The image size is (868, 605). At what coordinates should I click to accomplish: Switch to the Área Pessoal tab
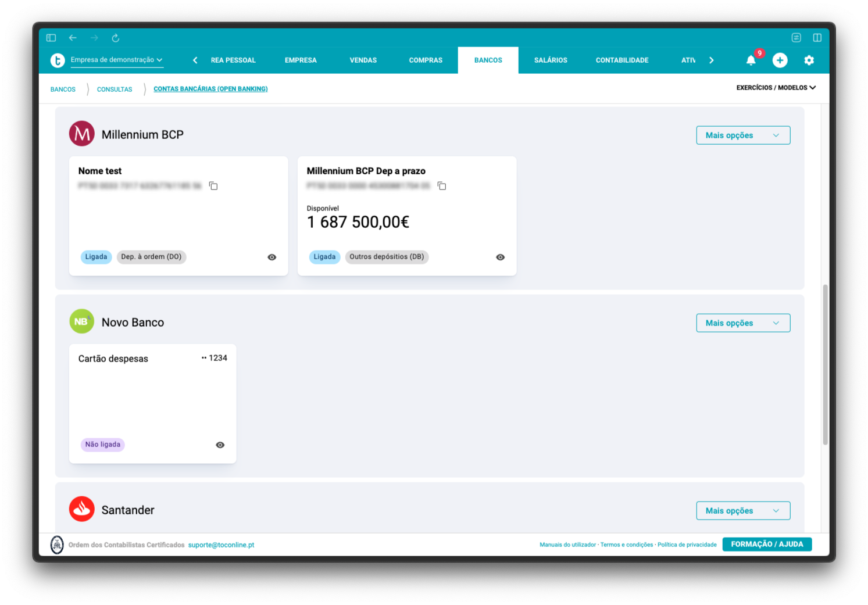[233, 60]
